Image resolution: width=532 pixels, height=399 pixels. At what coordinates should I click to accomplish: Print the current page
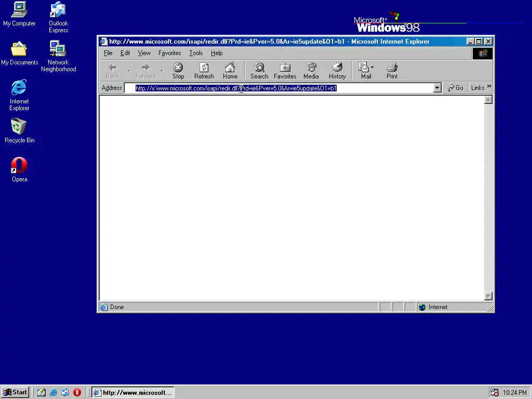click(x=392, y=71)
